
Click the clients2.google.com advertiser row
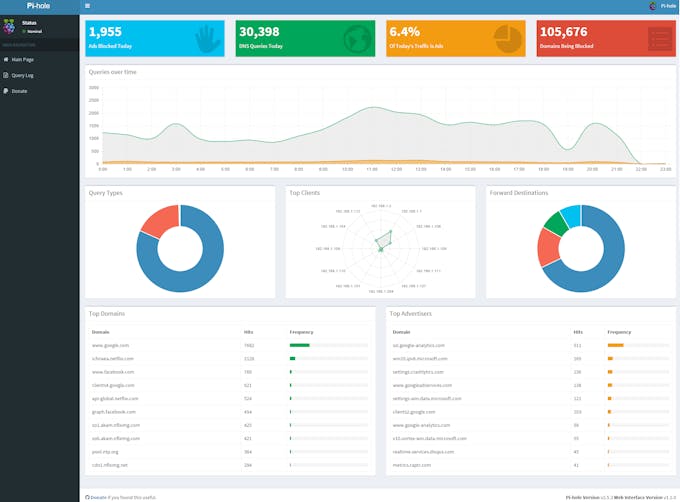coord(530,412)
